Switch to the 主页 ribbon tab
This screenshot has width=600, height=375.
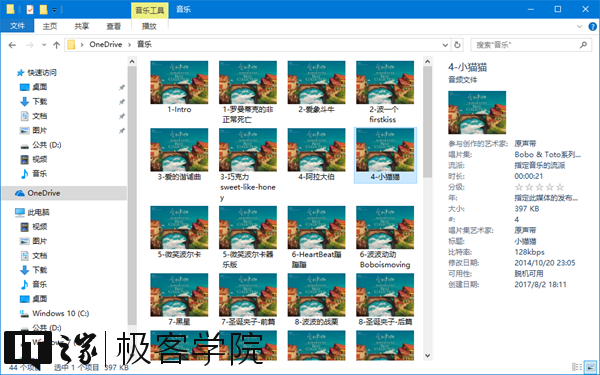[x=50, y=26]
